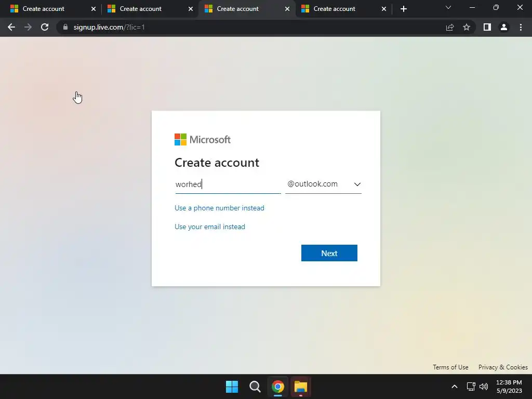Close the first Create account tab
Viewport: 532px width, 399px height.
pyautogui.click(x=94, y=9)
